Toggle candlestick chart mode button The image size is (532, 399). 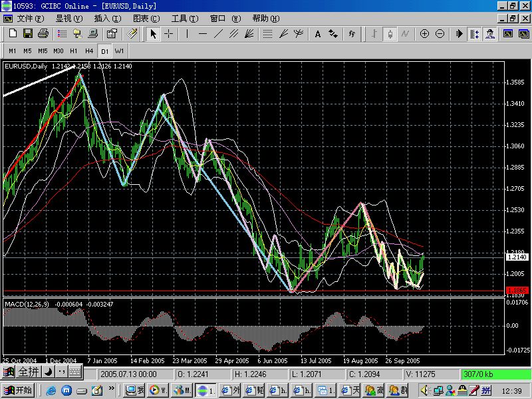click(390, 34)
